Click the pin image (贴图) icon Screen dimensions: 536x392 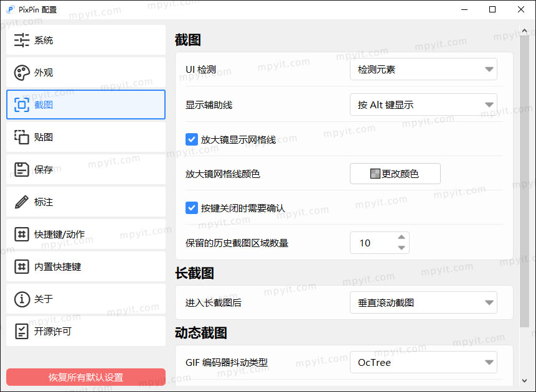pos(22,137)
